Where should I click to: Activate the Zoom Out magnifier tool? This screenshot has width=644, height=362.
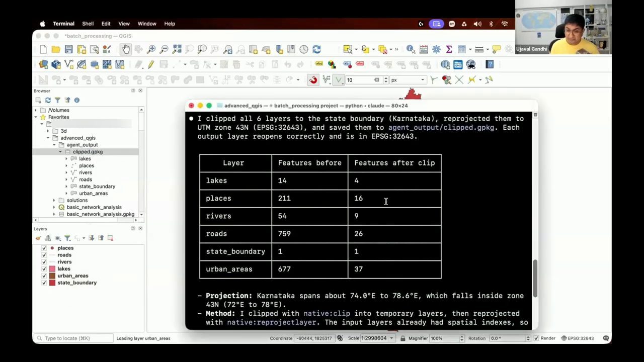[164, 49]
